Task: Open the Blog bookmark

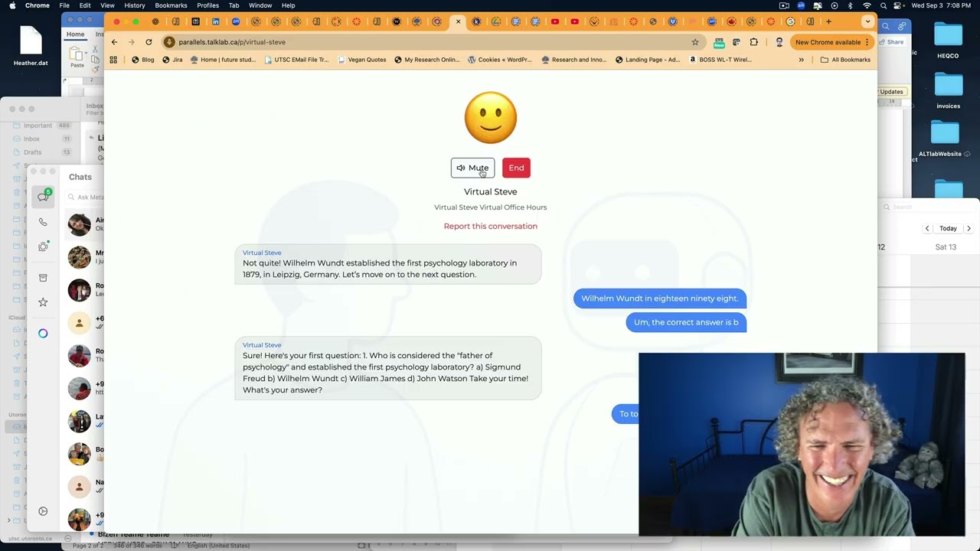Action: point(143,60)
